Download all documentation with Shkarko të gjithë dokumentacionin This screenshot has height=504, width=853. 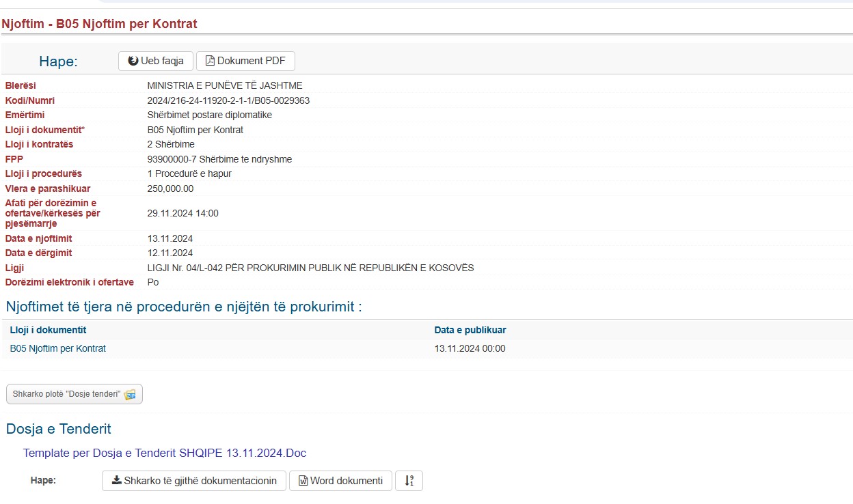[194, 481]
